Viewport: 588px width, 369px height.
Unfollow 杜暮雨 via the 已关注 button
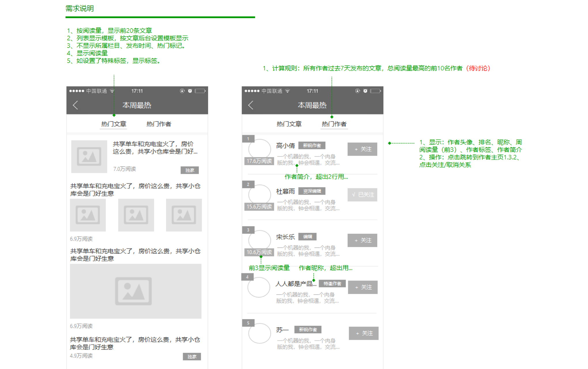point(362,195)
